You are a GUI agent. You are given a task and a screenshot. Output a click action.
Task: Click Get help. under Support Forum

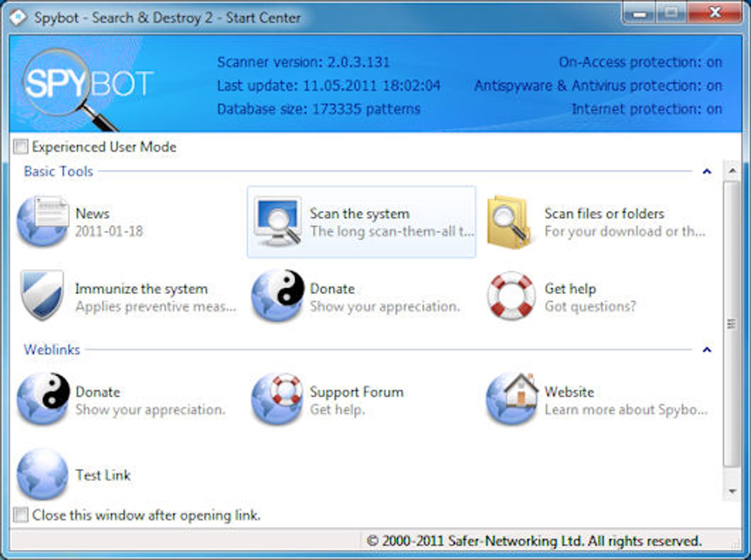(x=337, y=409)
